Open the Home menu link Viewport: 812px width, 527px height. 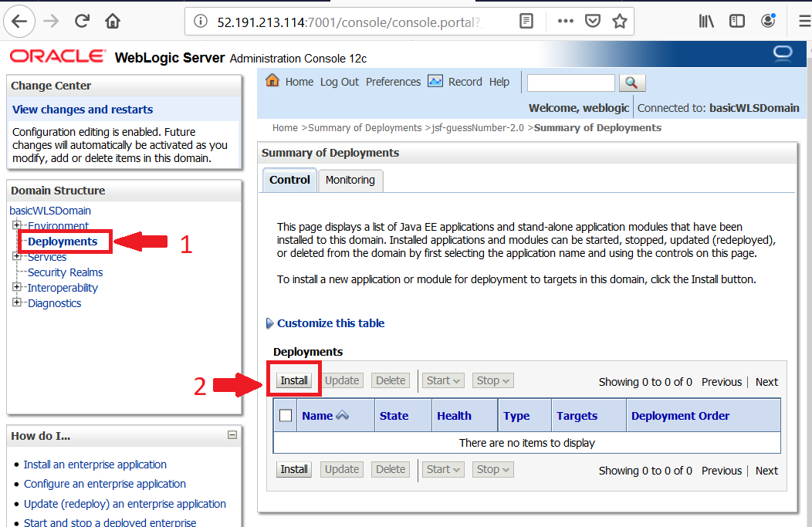click(299, 82)
